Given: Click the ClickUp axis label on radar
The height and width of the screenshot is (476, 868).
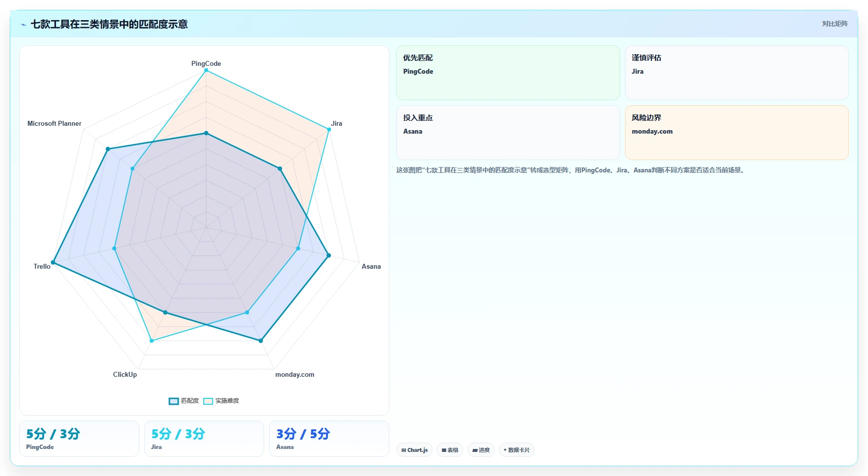Looking at the screenshot, I should click(x=125, y=374).
